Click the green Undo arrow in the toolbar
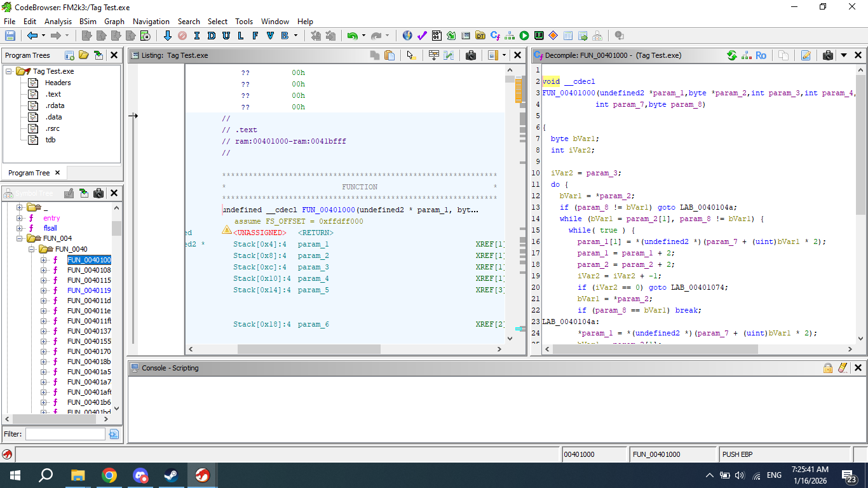Screen dimensions: 868x488 [351, 36]
